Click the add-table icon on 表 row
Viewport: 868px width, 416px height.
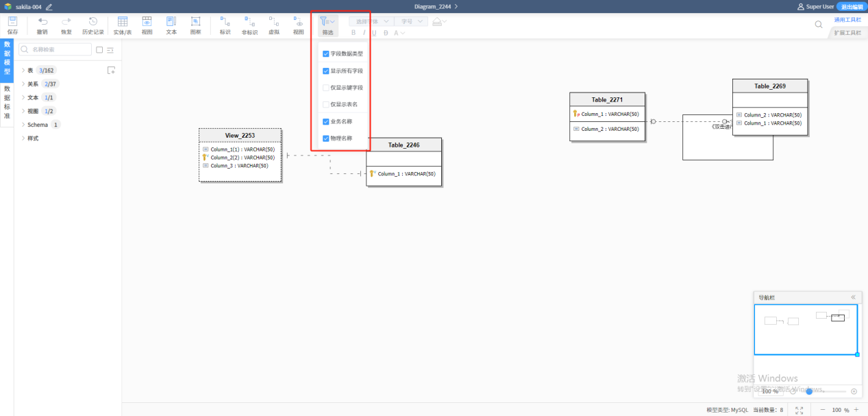pyautogui.click(x=111, y=71)
